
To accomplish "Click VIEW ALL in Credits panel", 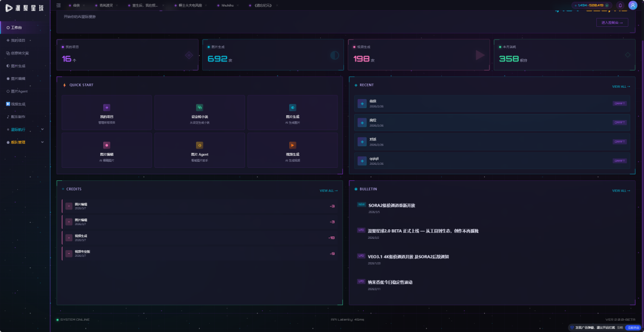I will pos(329,191).
